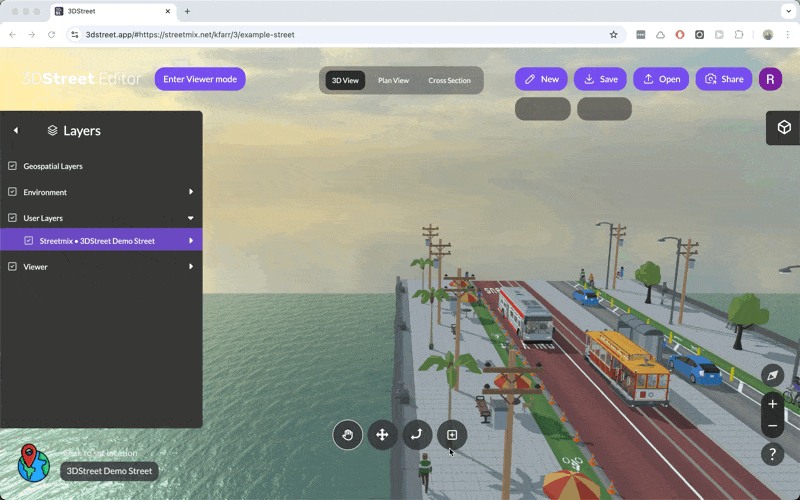Click Enter Viewer mode button
This screenshot has width=800, height=500.
click(200, 79)
